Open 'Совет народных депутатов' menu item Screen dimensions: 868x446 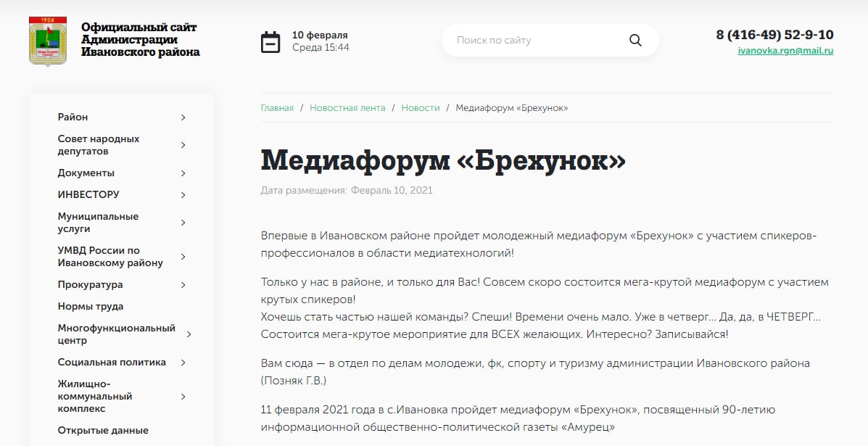(99, 145)
